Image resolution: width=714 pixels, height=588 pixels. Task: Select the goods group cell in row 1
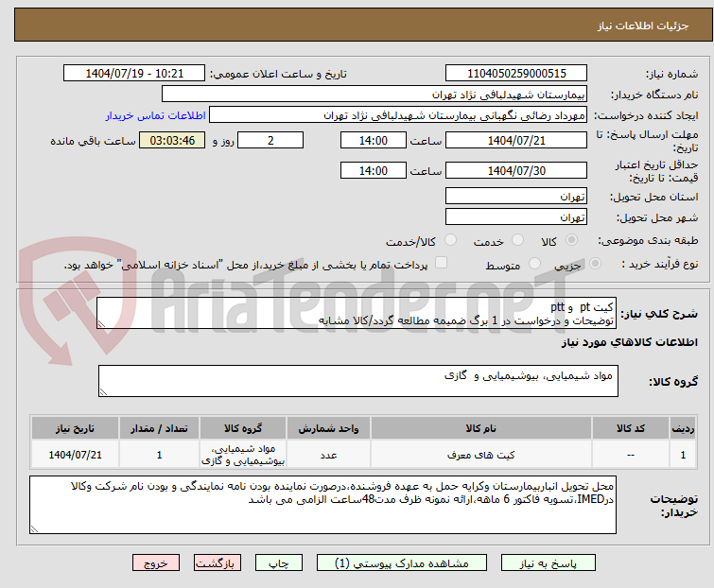(x=243, y=455)
